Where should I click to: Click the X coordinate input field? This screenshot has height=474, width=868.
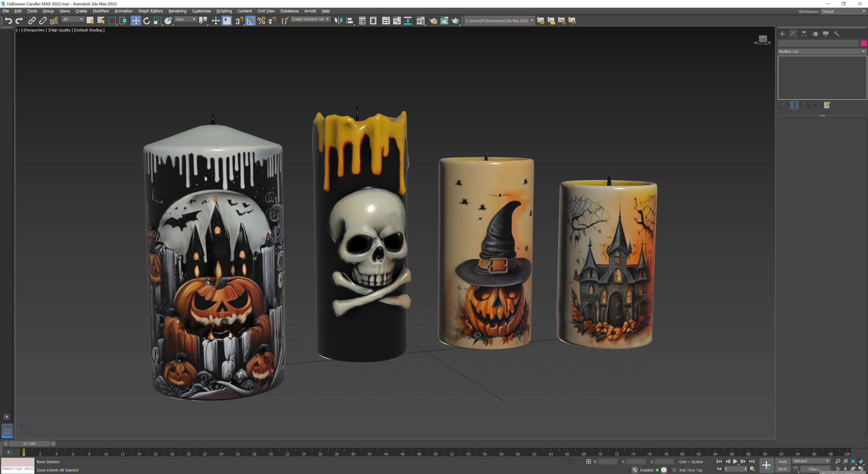pos(608,462)
